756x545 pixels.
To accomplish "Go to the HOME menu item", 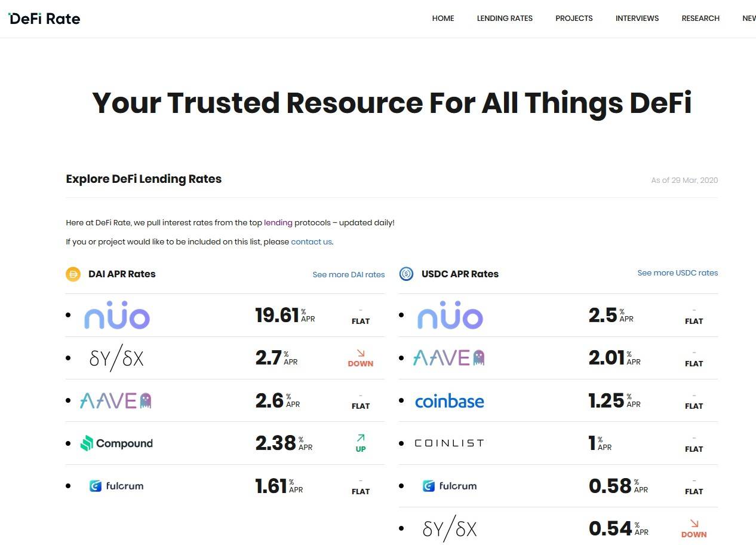I will [443, 19].
